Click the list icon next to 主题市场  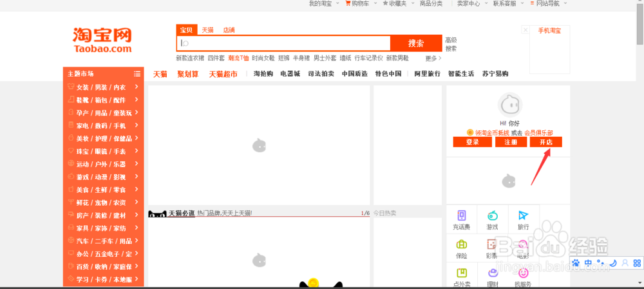(137, 74)
